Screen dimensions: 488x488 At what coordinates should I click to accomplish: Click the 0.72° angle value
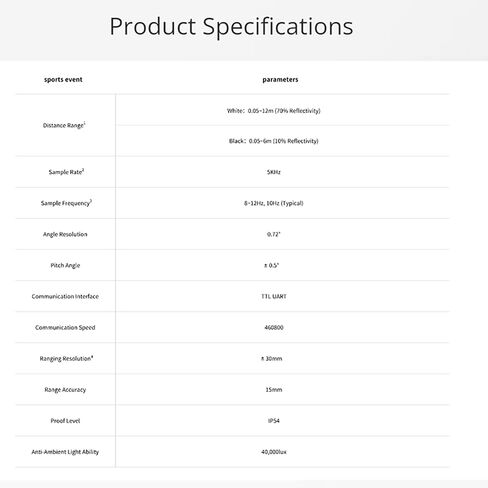(x=273, y=234)
